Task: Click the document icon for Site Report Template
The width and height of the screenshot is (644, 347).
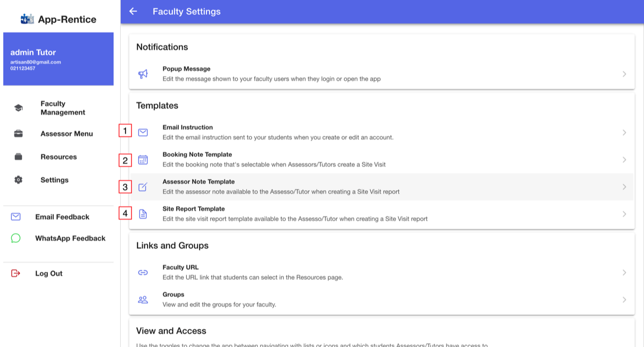Action: coord(143,214)
